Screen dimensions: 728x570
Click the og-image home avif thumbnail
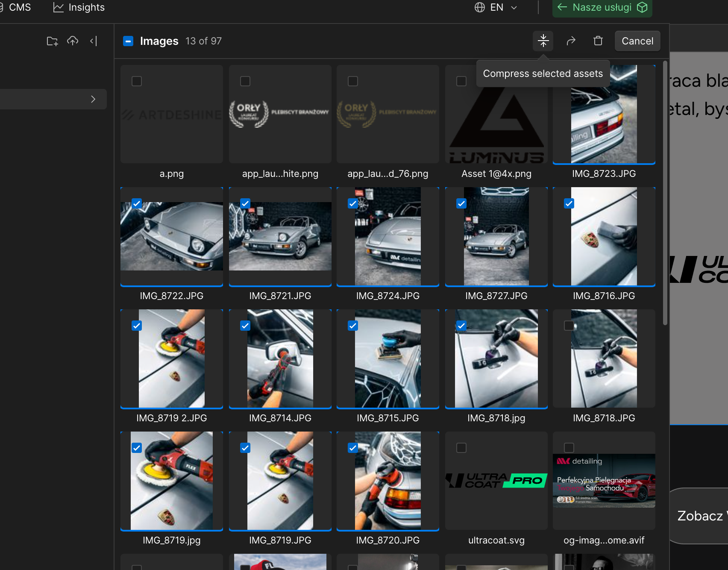click(x=604, y=481)
